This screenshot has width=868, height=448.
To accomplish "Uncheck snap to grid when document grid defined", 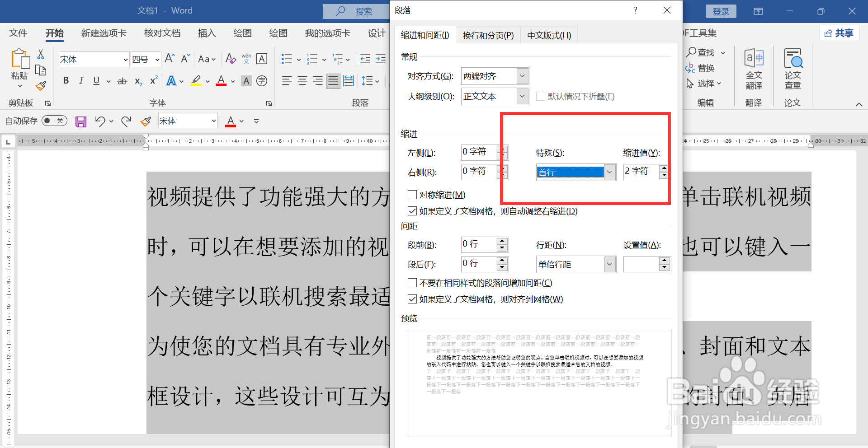I will [x=412, y=299].
